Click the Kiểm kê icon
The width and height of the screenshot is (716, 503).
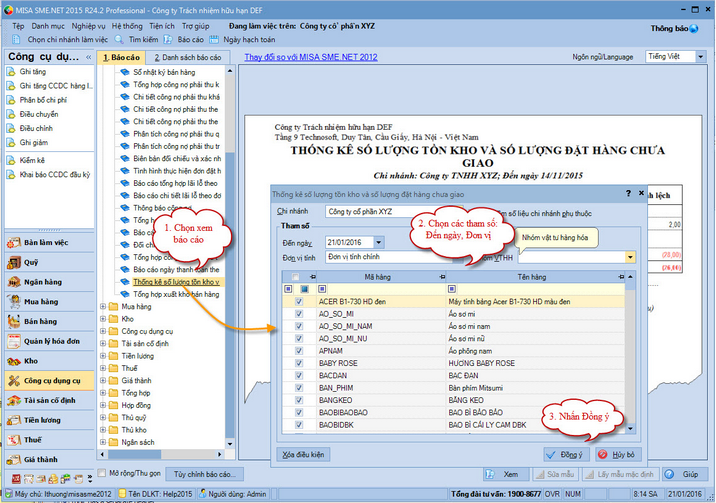11,160
